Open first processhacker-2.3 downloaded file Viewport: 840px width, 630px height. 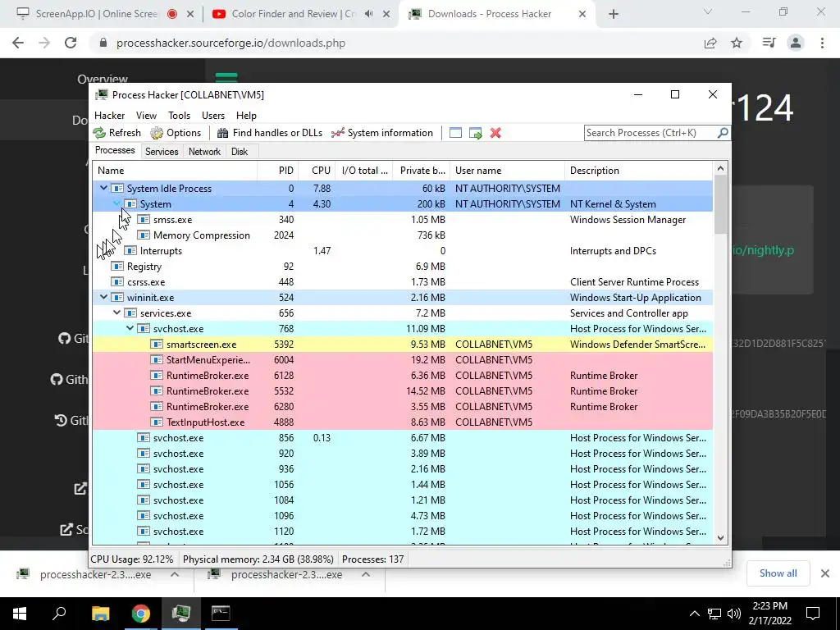point(97,574)
